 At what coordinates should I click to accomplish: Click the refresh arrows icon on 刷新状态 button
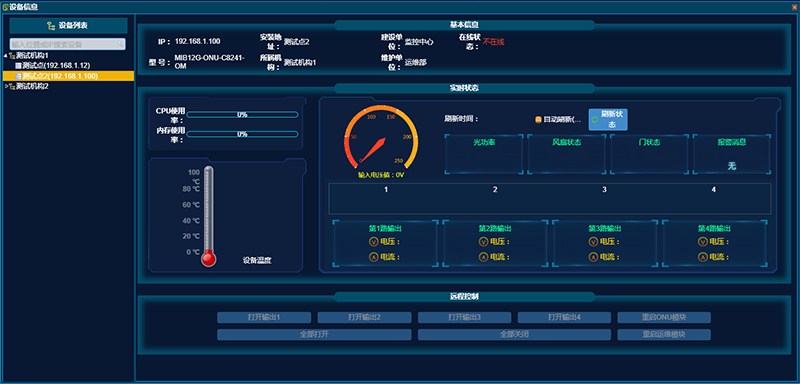click(x=594, y=119)
